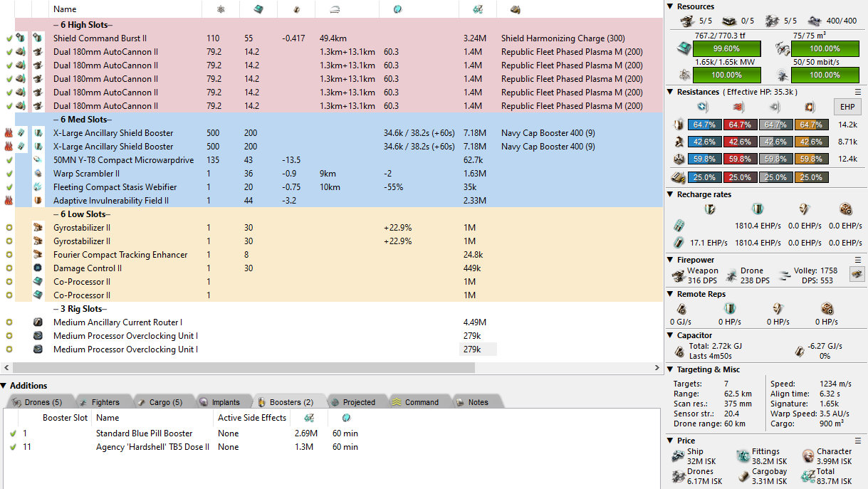The height and width of the screenshot is (489, 868).
Task: Click the Name column header in fitting list
Action: 65,9
